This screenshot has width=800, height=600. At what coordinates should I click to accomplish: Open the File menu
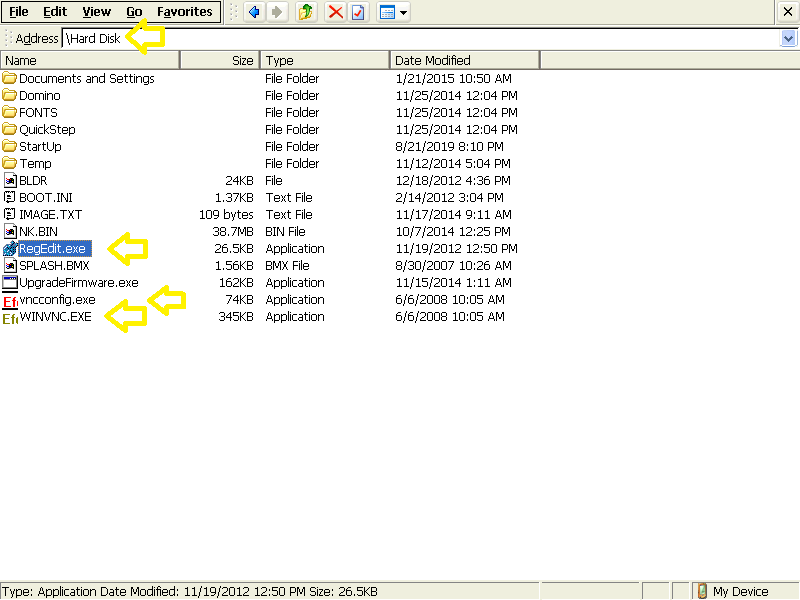19,12
